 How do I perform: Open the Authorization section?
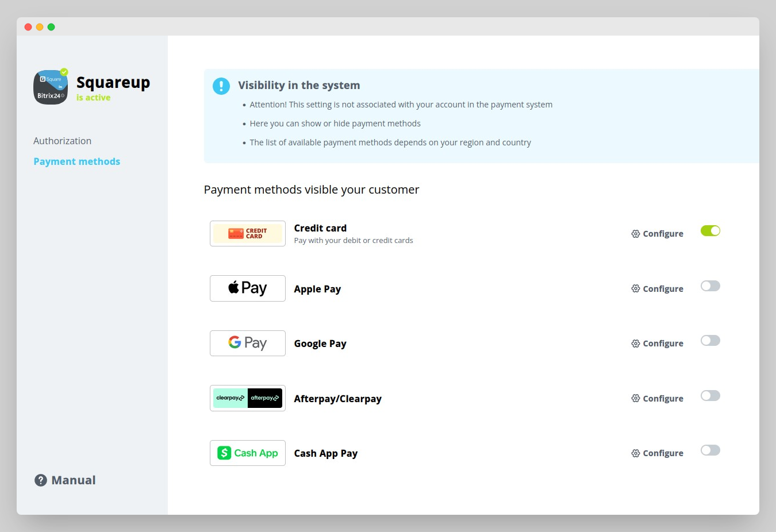[62, 141]
